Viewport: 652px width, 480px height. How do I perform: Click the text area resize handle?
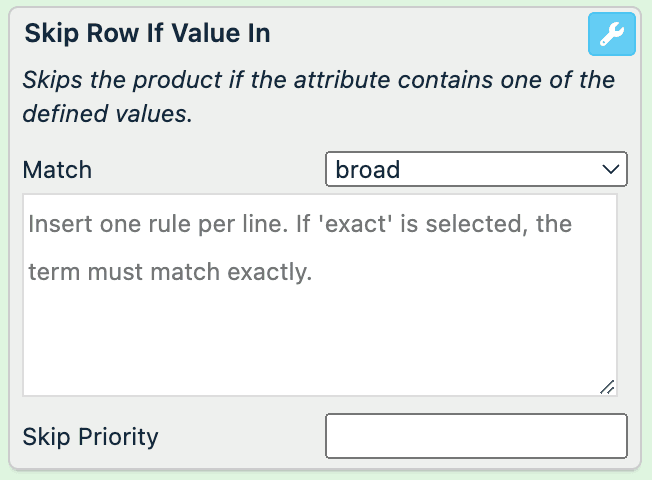pos(607,387)
